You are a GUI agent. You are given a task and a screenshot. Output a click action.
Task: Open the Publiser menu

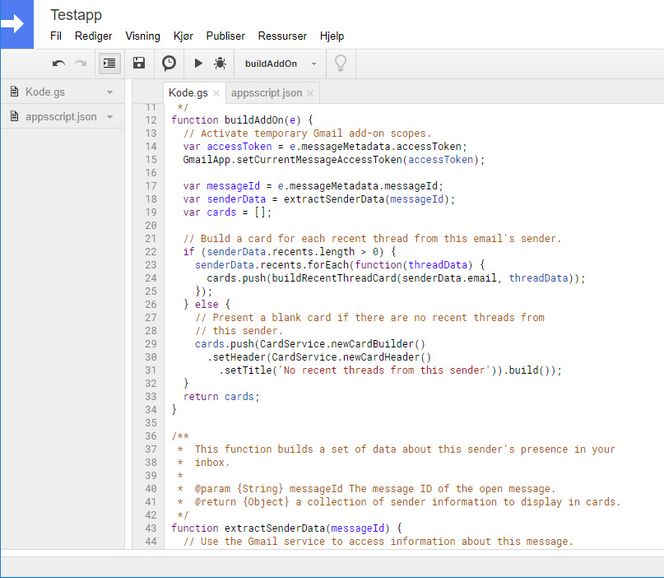[x=225, y=36]
